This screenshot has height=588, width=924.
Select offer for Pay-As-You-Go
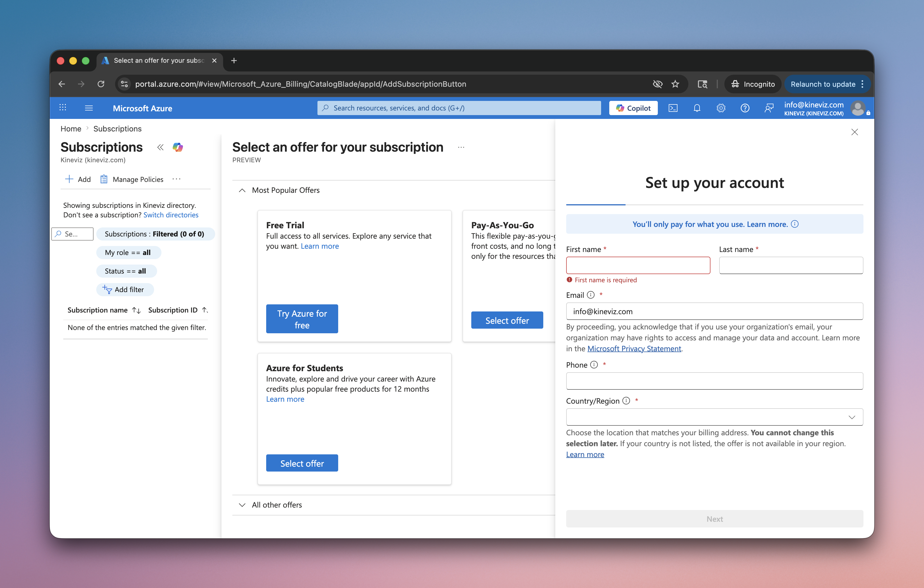point(507,320)
